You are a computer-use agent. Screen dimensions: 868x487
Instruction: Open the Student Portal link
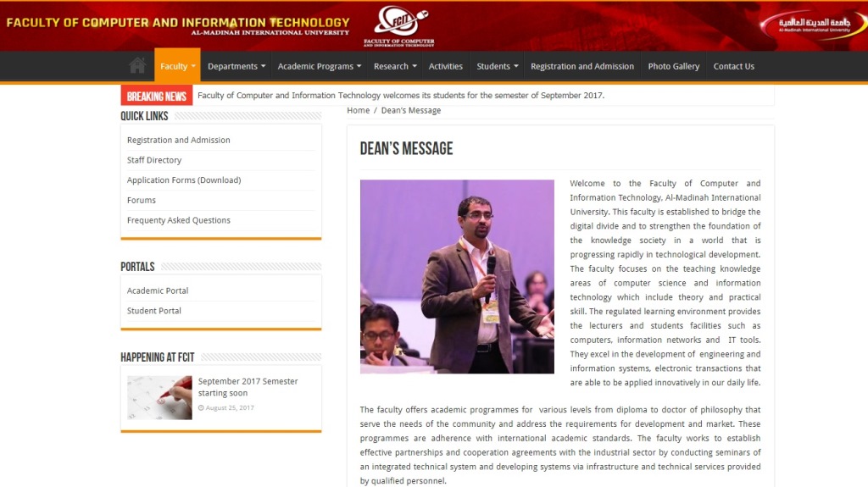tap(154, 311)
